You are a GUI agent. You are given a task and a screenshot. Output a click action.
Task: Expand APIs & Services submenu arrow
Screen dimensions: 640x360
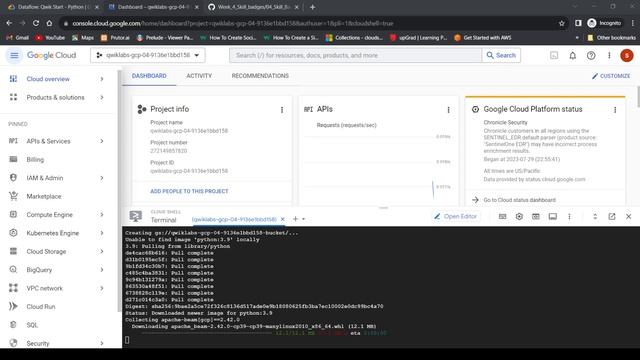pyautogui.click(x=102, y=141)
